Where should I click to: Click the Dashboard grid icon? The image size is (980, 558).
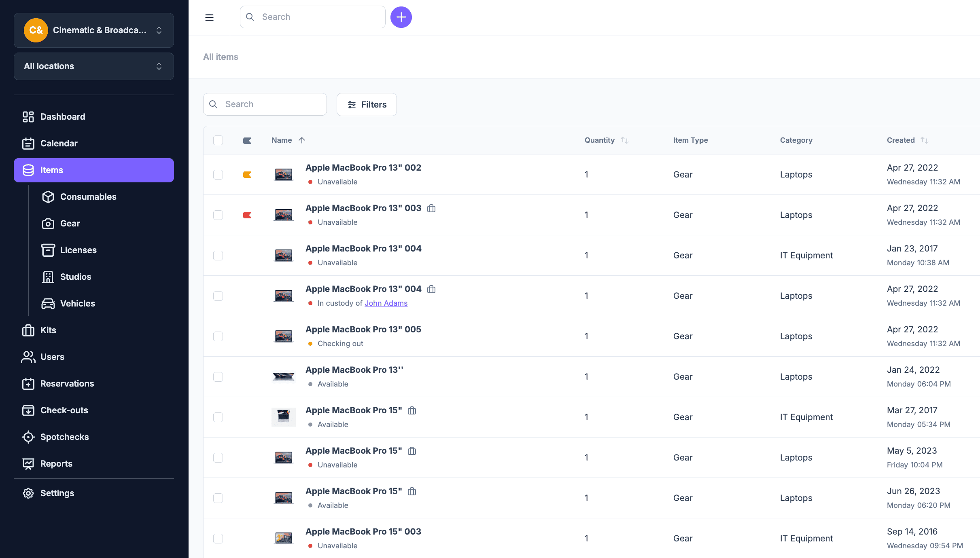pyautogui.click(x=28, y=117)
